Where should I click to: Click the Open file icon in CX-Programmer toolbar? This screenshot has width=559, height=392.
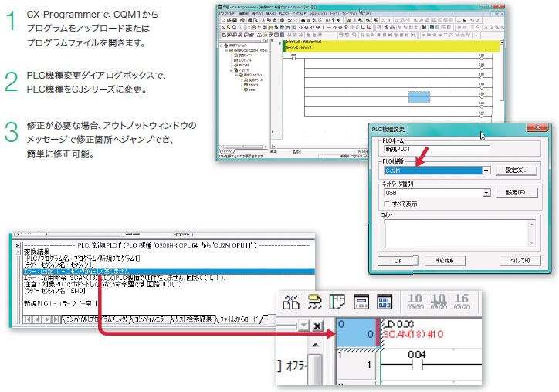tap(229, 20)
